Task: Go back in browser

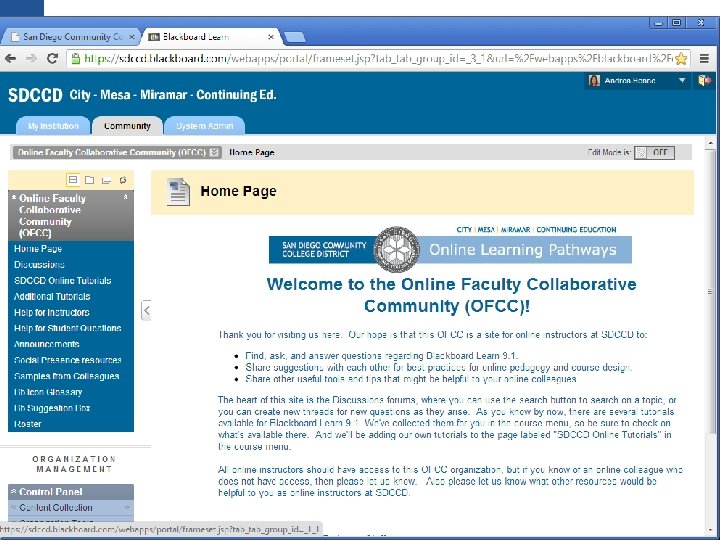Action: pyautogui.click(x=11, y=58)
